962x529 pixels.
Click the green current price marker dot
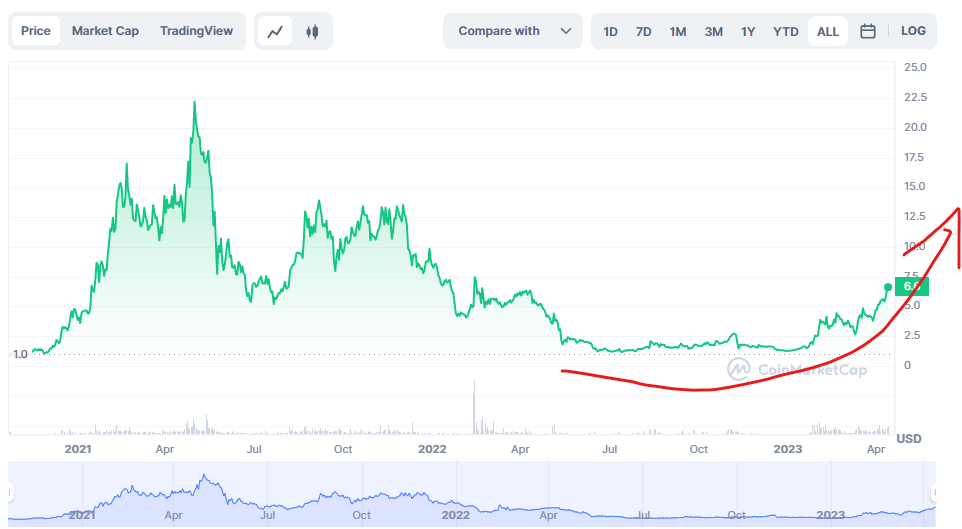click(888, 287)
